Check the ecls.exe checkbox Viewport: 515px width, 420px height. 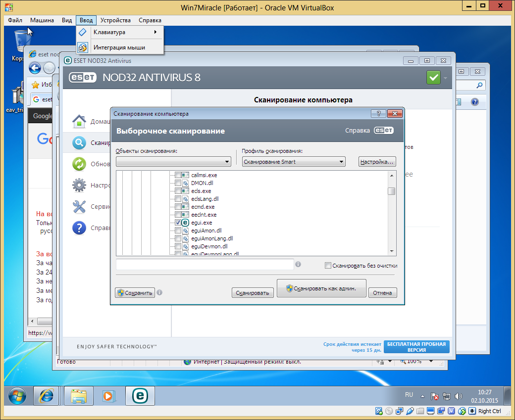click(178, 190)
